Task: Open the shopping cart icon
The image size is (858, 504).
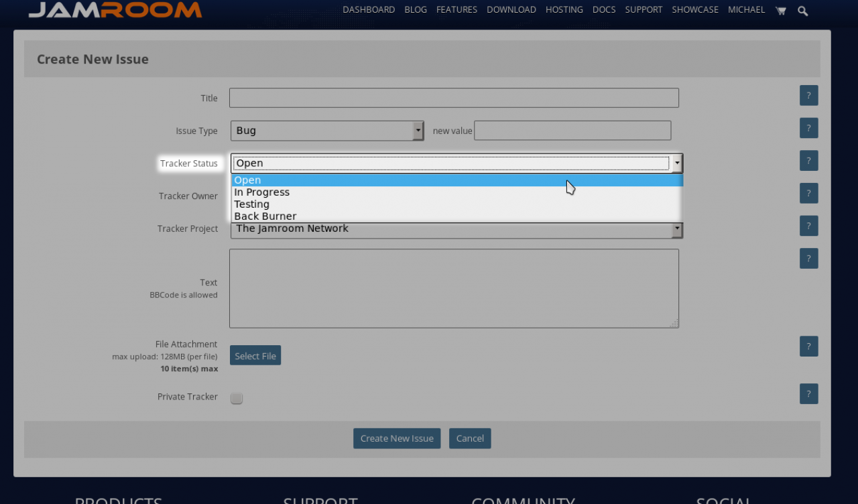Action: [780, 10]
